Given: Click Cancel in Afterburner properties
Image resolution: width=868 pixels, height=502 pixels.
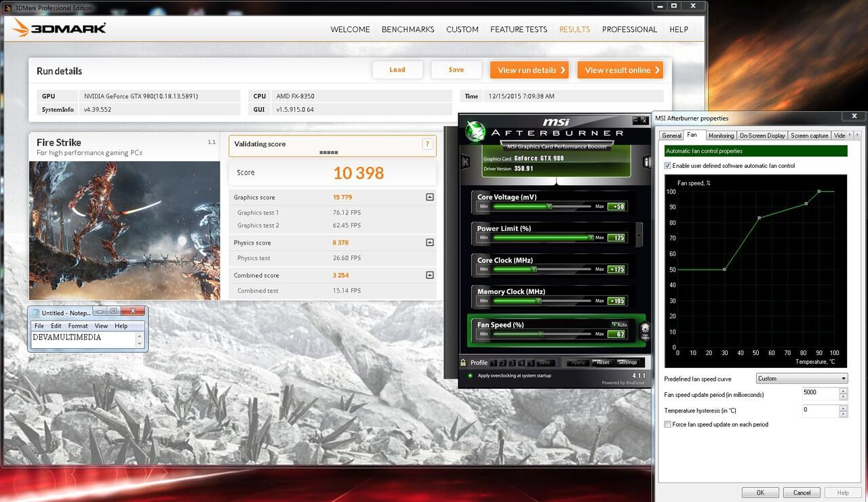Looking at the screenshot, I should [802, 493].
